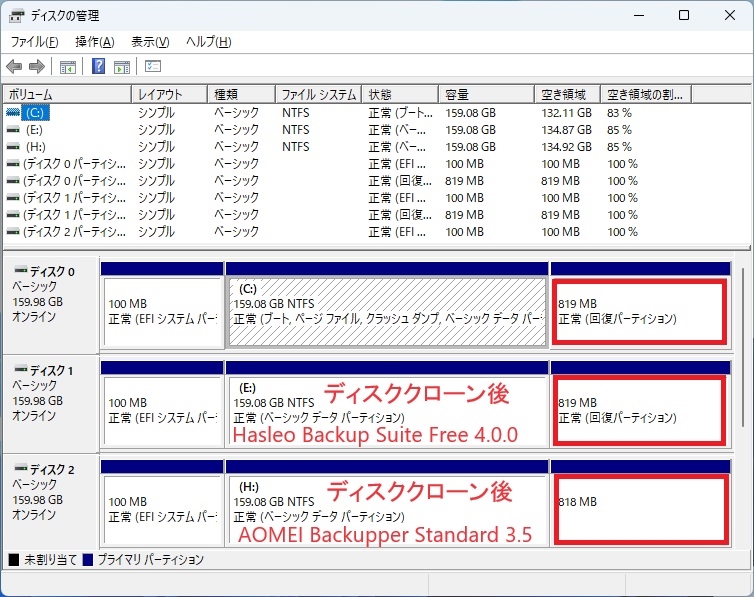Viewport: 754px width, 597px height.
Task: Click the Forward arrow toolbar icon
Action: tap(37, 66)
